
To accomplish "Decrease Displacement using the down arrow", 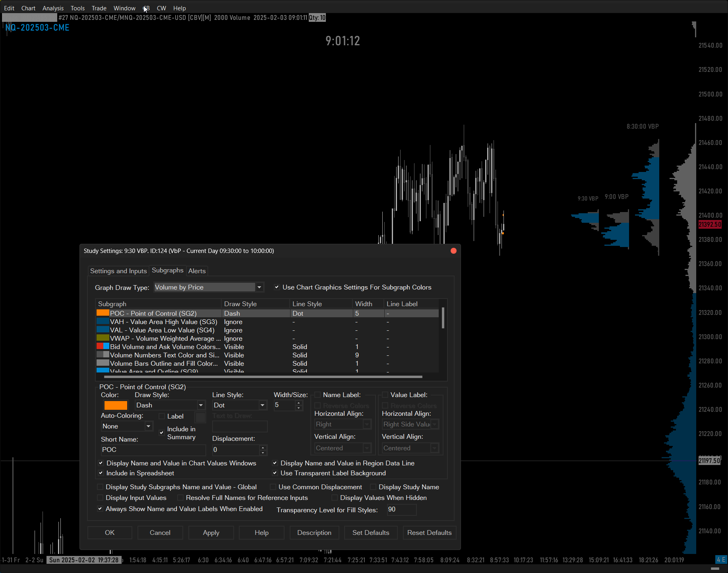I will [x=263, y=452].
